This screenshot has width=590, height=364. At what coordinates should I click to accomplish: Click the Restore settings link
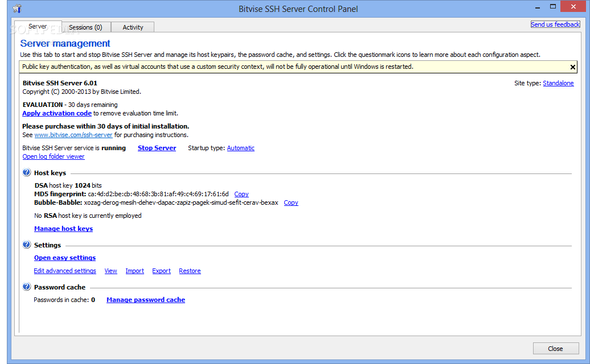190,271
